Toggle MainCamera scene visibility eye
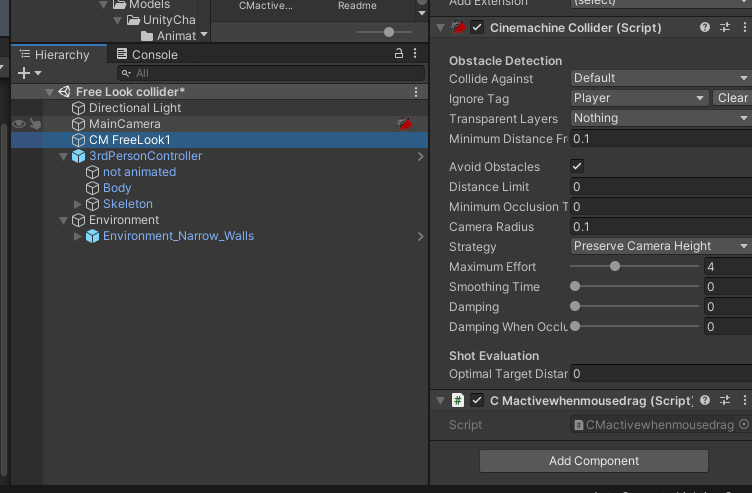The image size is (752, 493). point(19,124)
